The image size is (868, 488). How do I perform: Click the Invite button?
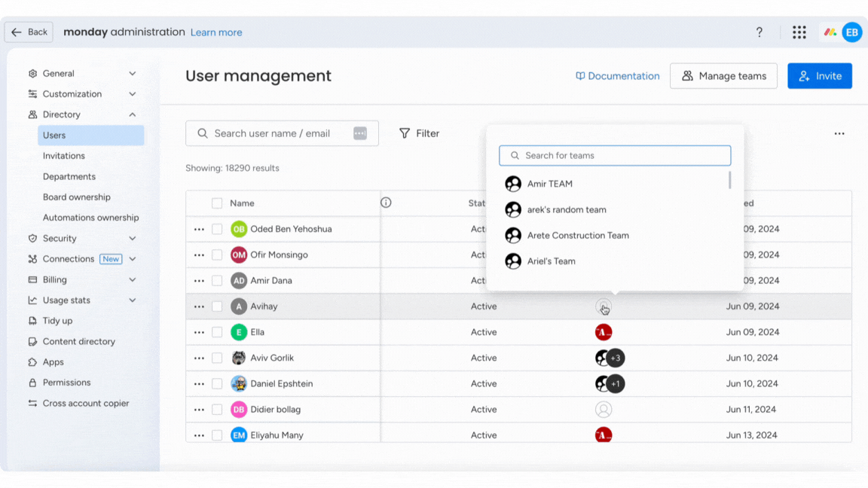pos(819,76)
